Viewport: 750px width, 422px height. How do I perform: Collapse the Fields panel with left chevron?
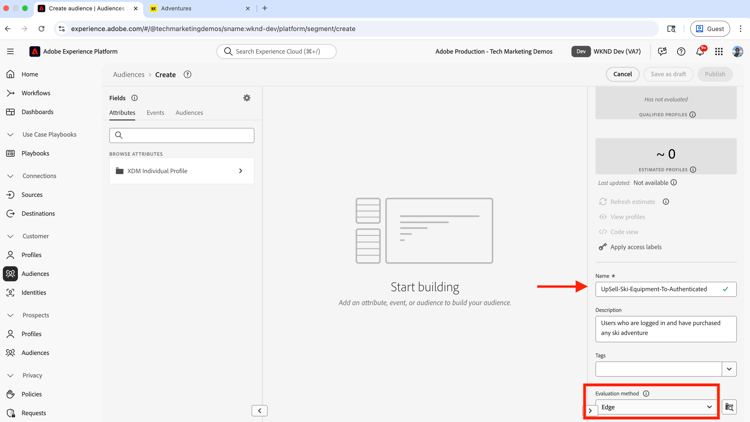259,411
